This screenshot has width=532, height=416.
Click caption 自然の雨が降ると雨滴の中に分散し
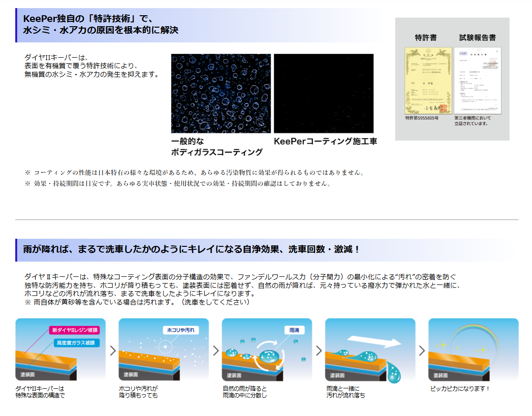pos(245,392)
